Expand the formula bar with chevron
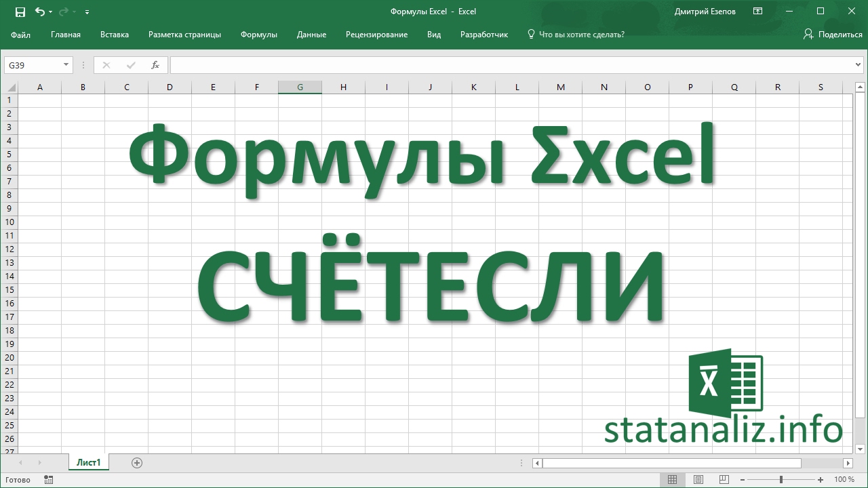Viewport: 868px width, 488px height. tap(859, 65)
